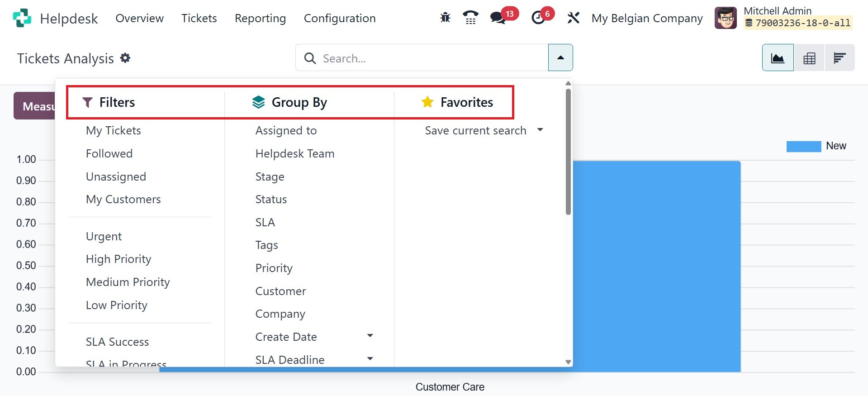Collapse the search options dropdown toggle

560,58
